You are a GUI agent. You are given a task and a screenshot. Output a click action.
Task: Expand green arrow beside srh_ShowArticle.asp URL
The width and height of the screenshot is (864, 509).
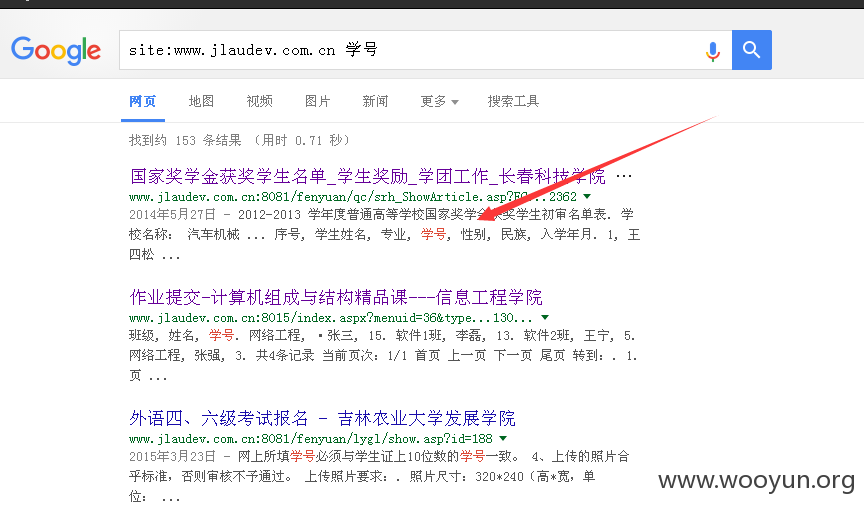tap(587, 196)
